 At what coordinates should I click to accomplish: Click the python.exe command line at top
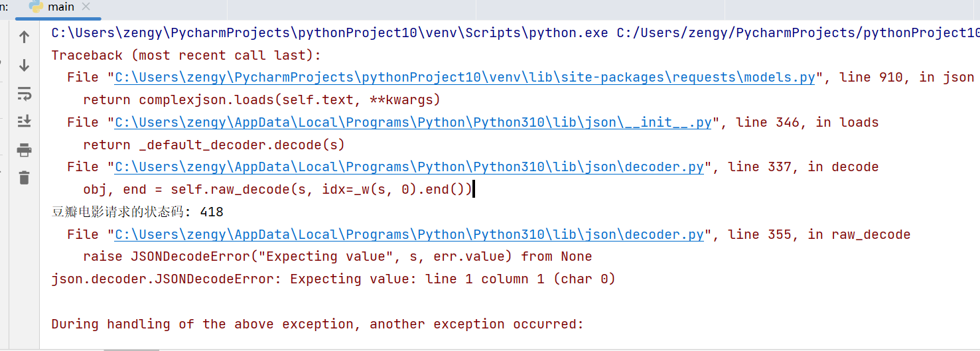click(x=516, y=33)
